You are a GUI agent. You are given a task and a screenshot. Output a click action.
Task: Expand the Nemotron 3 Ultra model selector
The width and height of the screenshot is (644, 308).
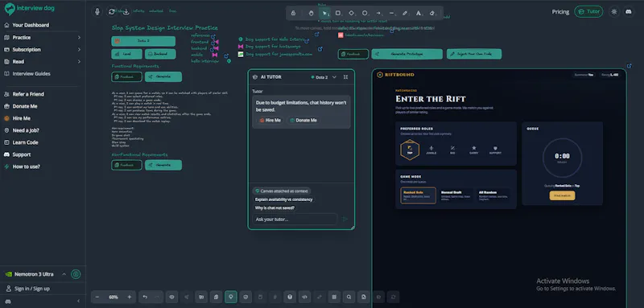35,274
